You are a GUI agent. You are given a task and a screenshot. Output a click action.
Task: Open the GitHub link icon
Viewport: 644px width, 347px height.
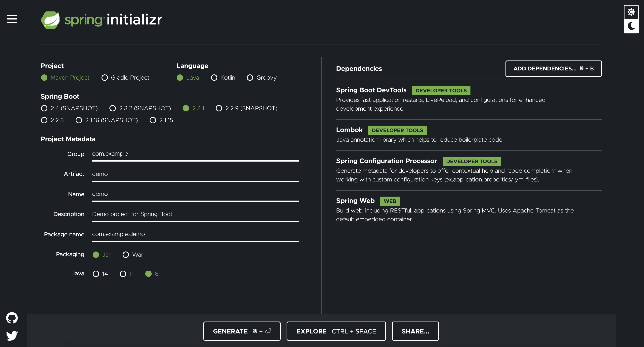(12, 318)
